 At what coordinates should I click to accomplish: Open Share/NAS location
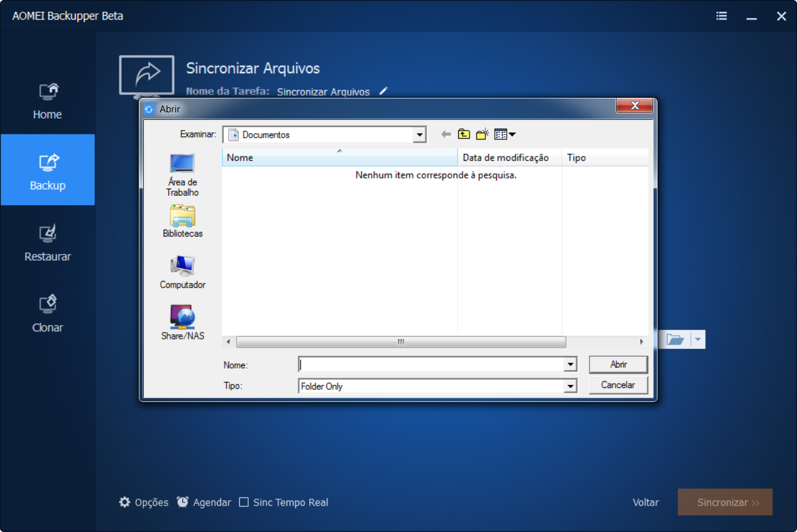pos(182,323)
